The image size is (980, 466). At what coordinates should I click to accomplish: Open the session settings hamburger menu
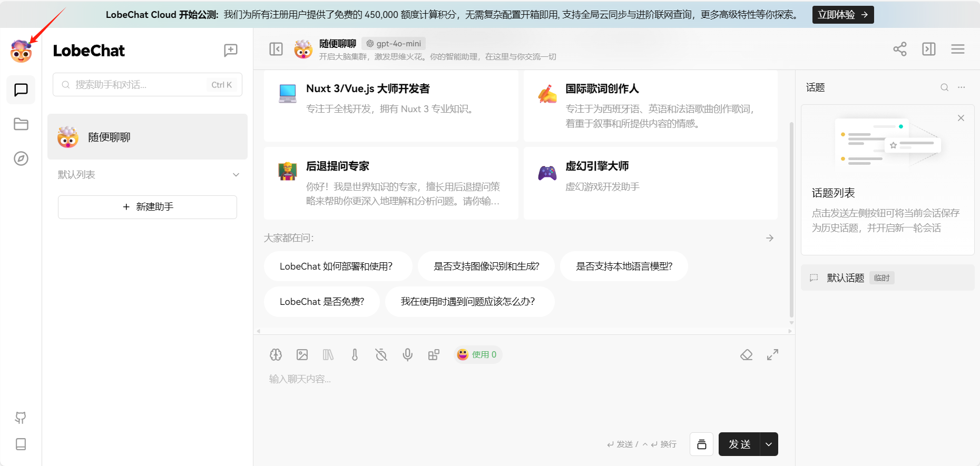pos(958,49)
